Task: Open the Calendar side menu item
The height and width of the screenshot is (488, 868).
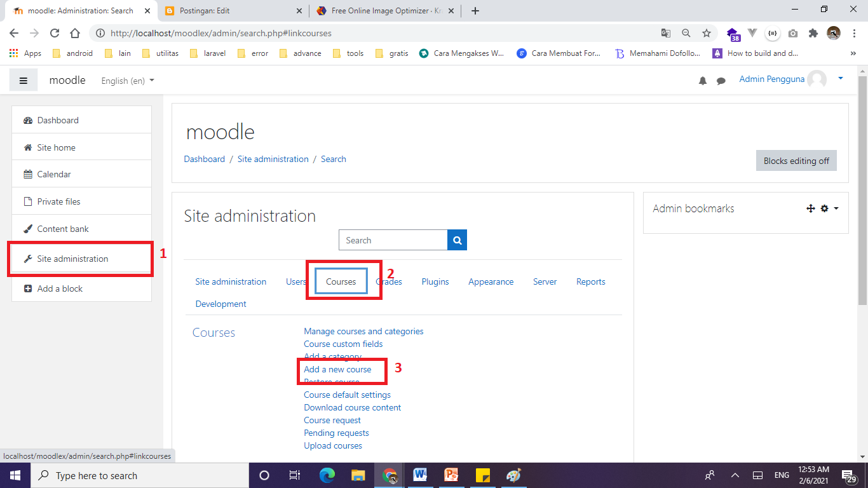Action: pos(82,174)
